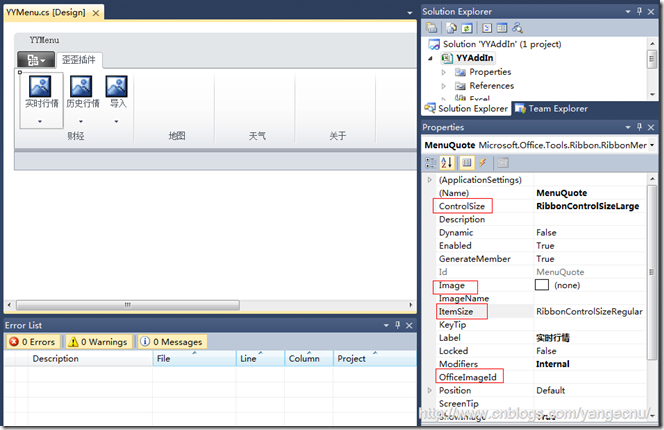Collapse the YYAddIn project node
The image size is (664, 430).
click(431, 58)
